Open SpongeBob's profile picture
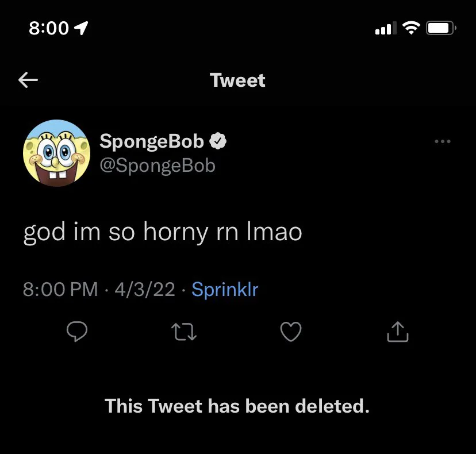This screenshot has height=454, width=476. pos(57,153)
